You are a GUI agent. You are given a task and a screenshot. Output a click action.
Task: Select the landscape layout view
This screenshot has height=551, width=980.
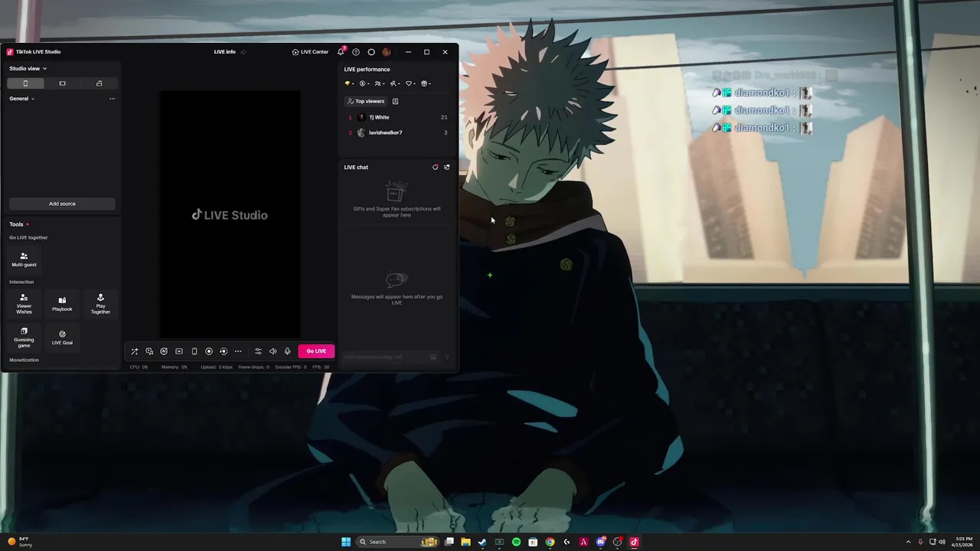[x=62, y=83]
